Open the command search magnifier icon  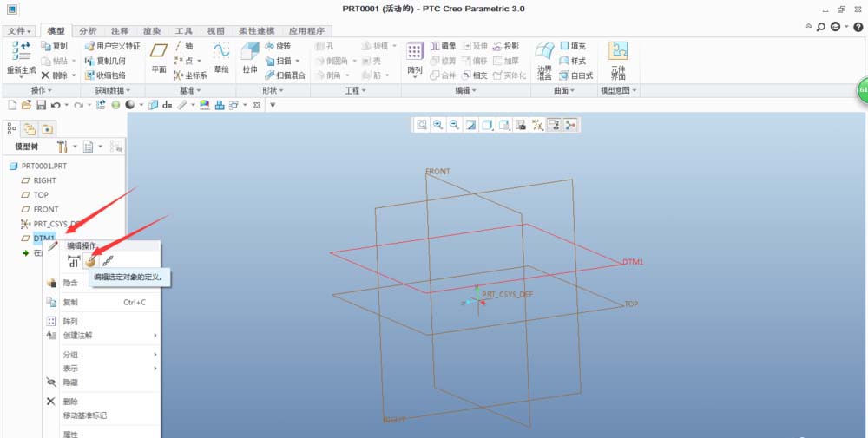click(821, 27)
